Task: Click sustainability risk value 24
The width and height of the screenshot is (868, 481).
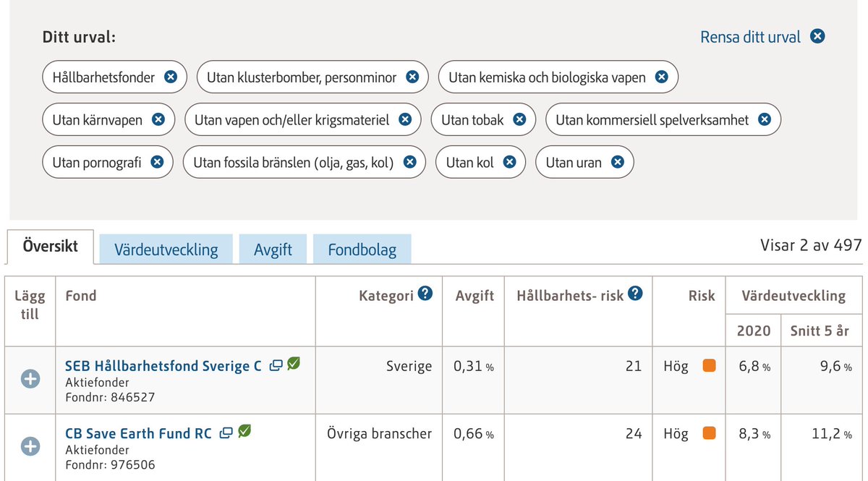Action: pos(634,433)
